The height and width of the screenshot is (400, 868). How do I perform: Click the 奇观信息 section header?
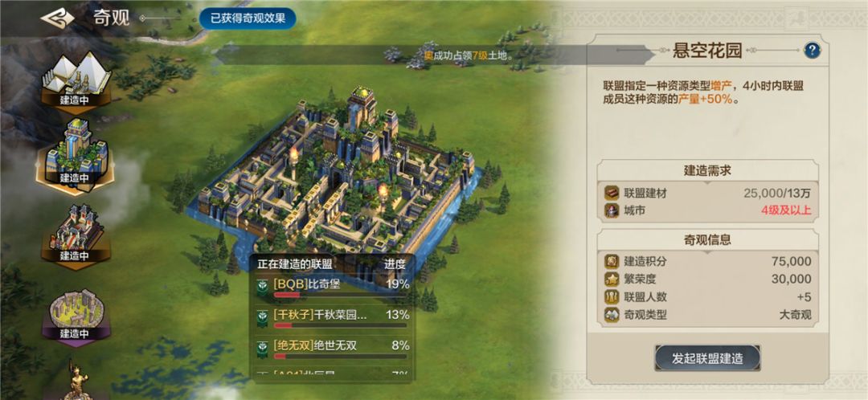tap(707, 239)
